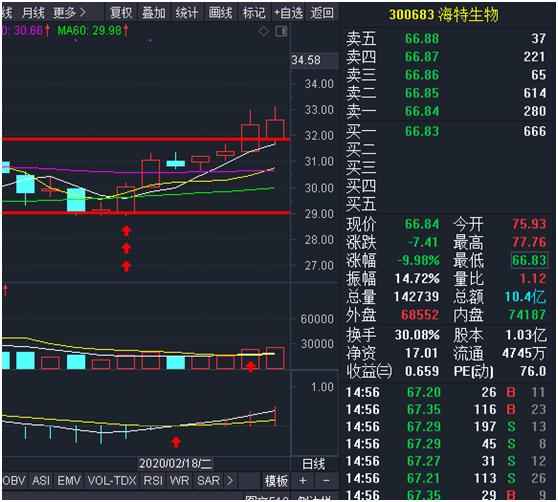The width and height of the screenshot is (558, 502).
Task: Select the 画线 drawing tool
Action: click(x=220, y=13)
